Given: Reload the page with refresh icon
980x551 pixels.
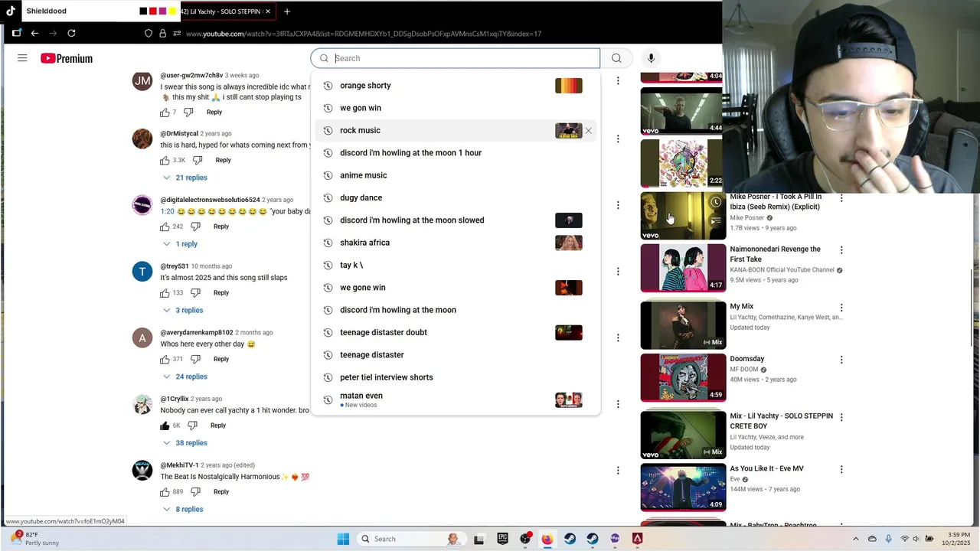Looking at the screenshot, I should coord(71,33).
